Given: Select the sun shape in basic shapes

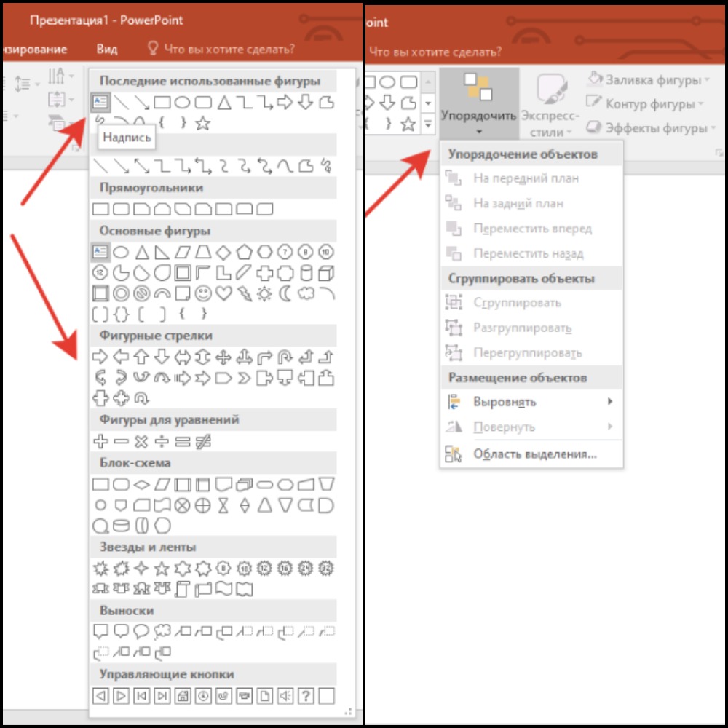Looking at the screenshot, I should click(x=265, y=293).
